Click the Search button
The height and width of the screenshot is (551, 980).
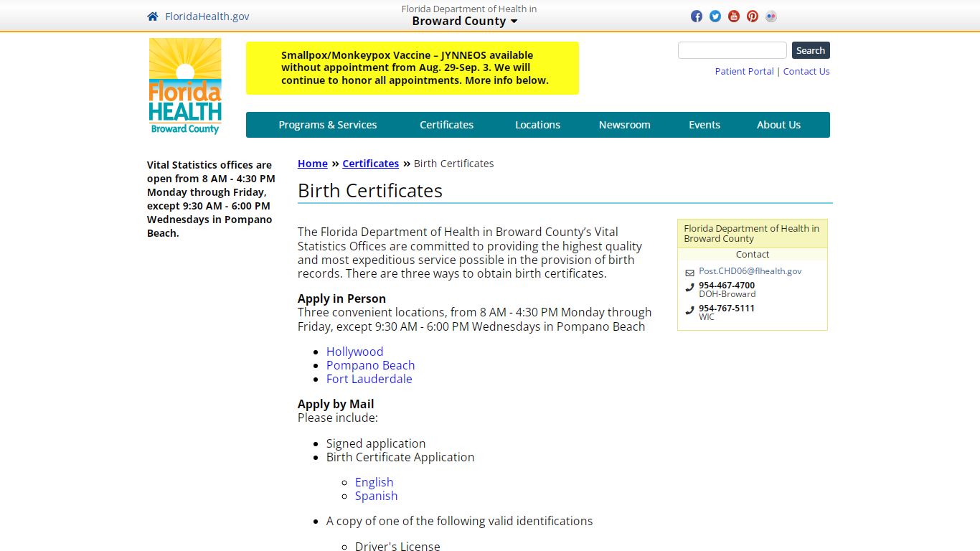[x=811, y=50]
